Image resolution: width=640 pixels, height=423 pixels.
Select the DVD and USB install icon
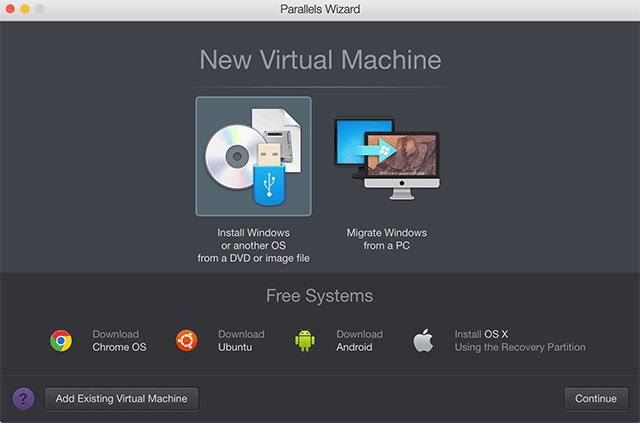pos(253,156)
